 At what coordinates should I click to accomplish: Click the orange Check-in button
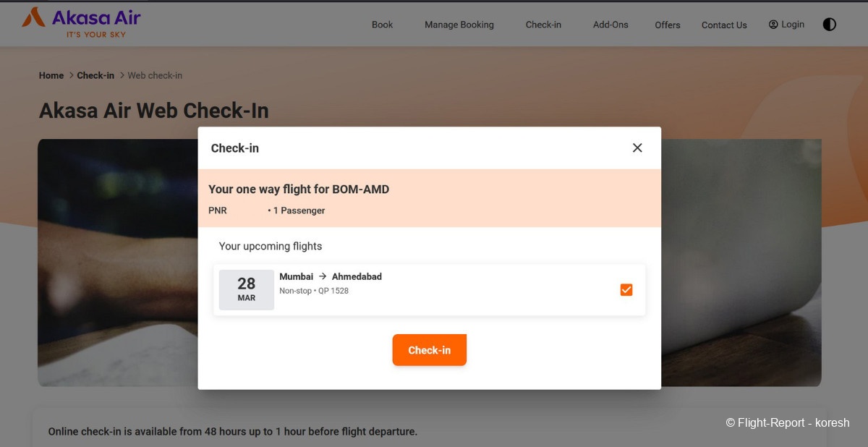tap(430, 350)
